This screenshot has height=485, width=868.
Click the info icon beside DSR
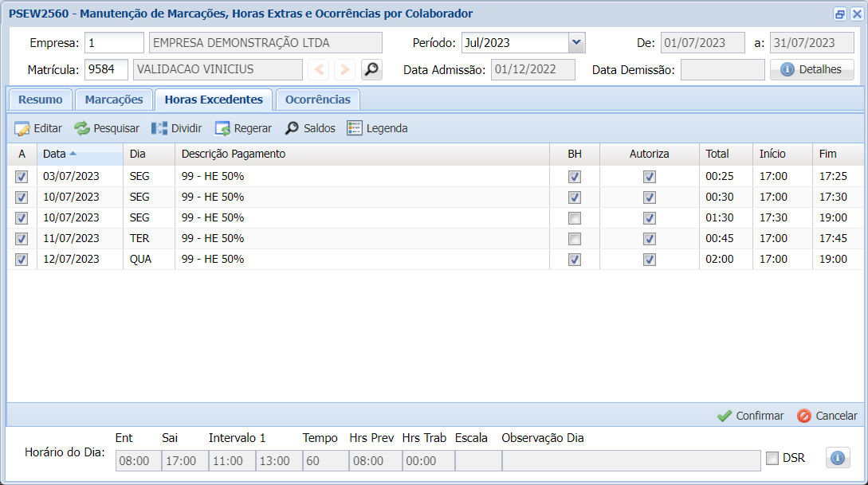pos(837,458)
